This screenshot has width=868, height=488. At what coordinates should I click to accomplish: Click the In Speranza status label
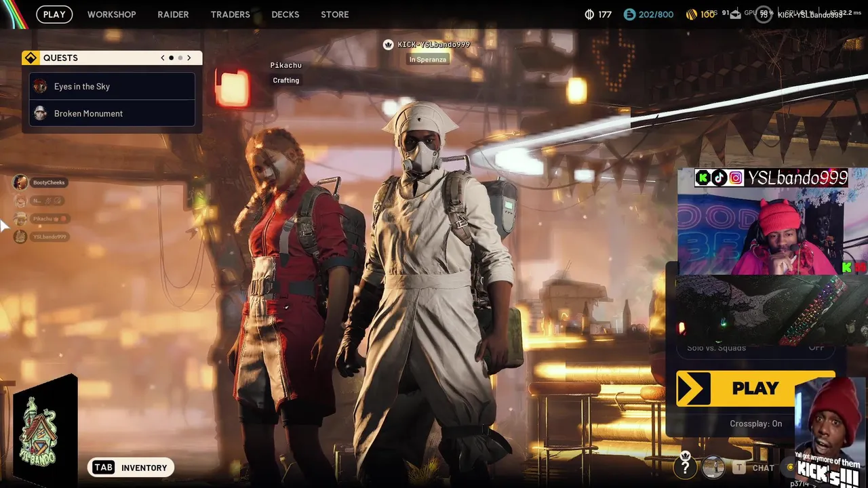point(429,60)
